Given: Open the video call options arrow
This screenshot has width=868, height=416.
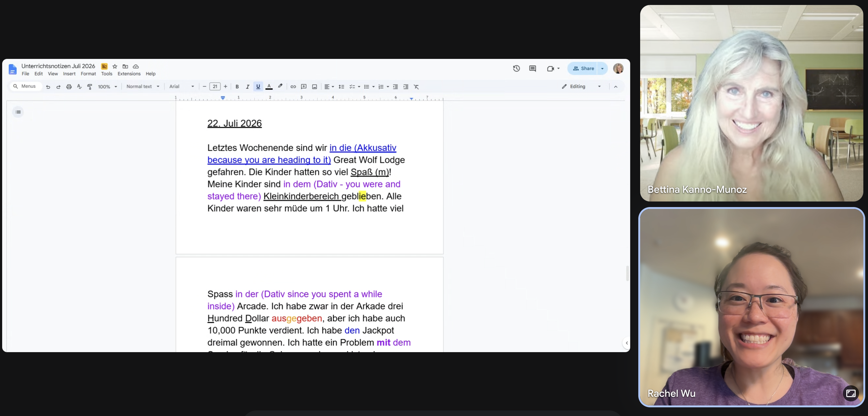Looking at the screenshot, I should [x=559, y=69].
